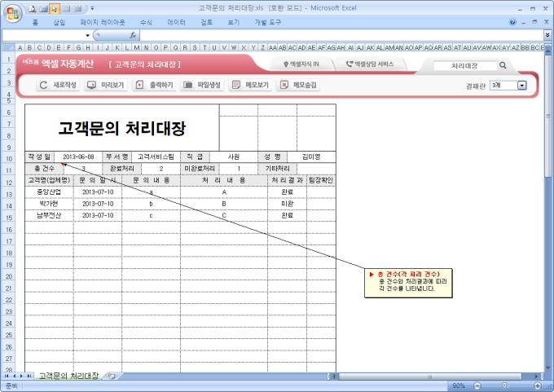Click the 파일생성 button
The width and height of the screenshot is (554, 392).
click(202, 85)
